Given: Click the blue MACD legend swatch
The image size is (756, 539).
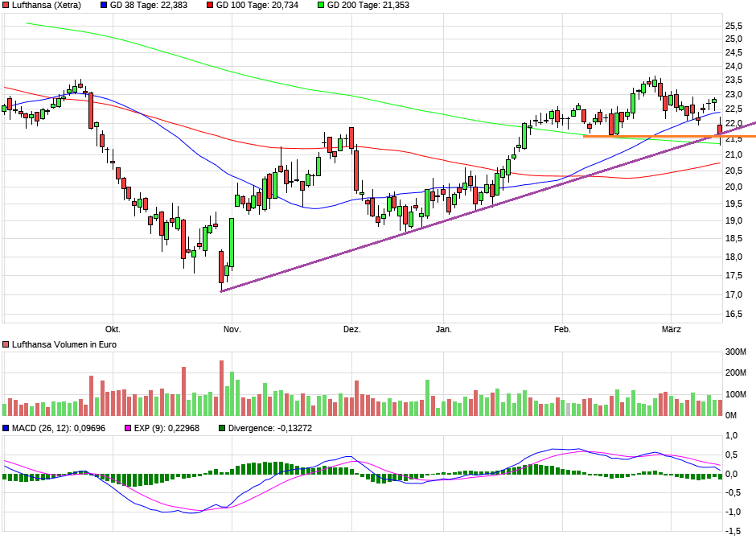Looking at the screenshot, I should [x=6, y=428].
